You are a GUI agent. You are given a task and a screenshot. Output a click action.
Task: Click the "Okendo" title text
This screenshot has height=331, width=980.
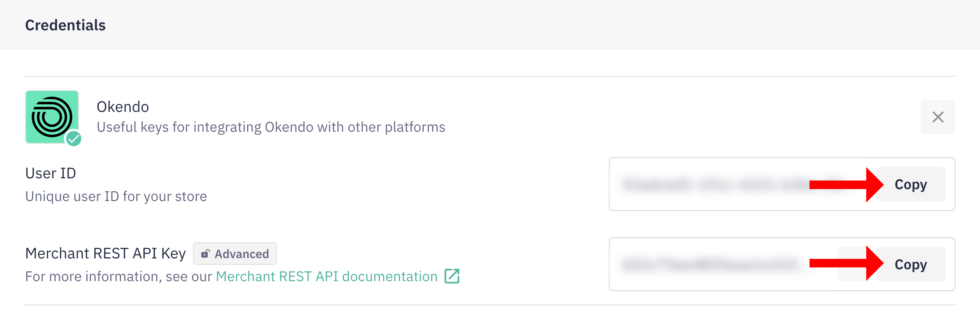(x=122, y=107)
